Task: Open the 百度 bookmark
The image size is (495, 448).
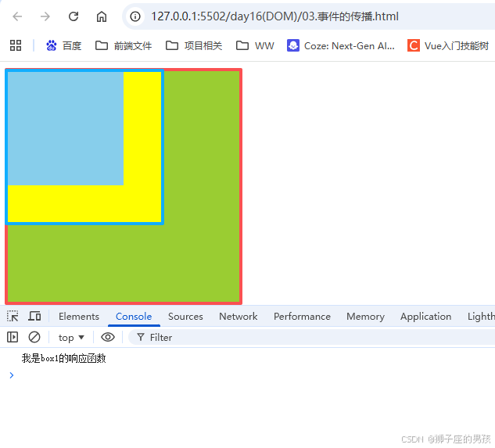Action: (63, 46)
